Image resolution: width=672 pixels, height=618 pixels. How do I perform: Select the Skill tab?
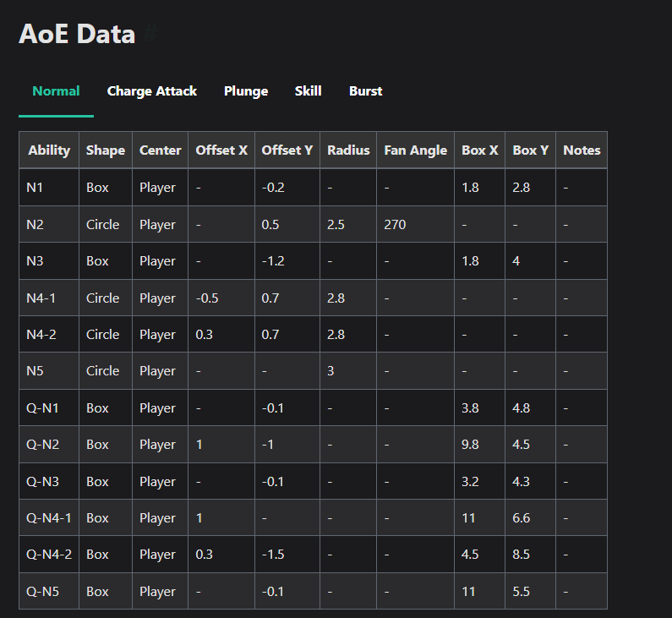(309, 90)
